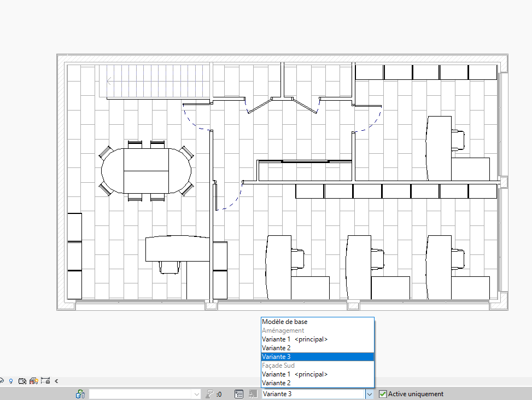Open the Worksets icon in status bar
The image size is (532, 400).
[80, 394]
